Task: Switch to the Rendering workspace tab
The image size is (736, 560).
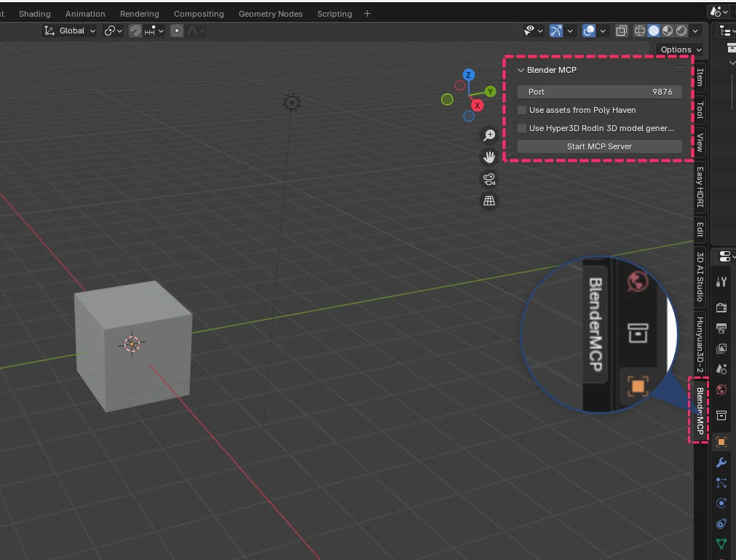Action: coord(139,14)
